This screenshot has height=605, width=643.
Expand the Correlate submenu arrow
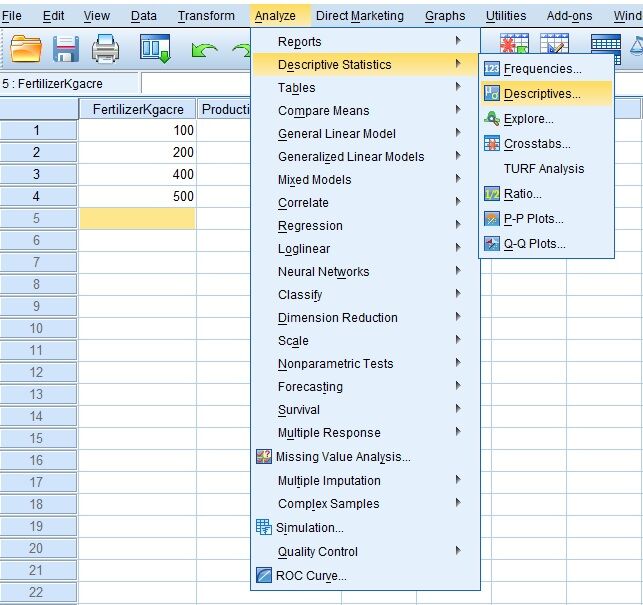pos(458,201)
